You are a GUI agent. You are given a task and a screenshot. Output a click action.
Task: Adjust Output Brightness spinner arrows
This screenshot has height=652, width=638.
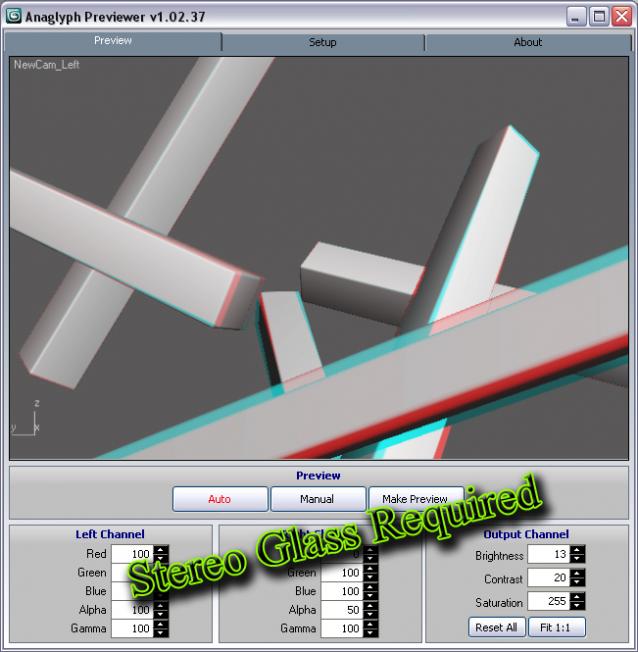[x=577, y=554]
